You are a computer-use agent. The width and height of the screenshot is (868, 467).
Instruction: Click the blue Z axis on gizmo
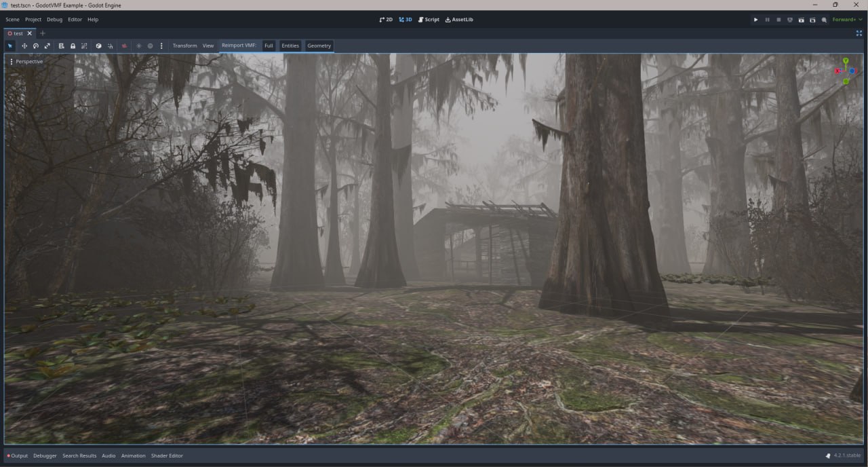coord(852,71)
